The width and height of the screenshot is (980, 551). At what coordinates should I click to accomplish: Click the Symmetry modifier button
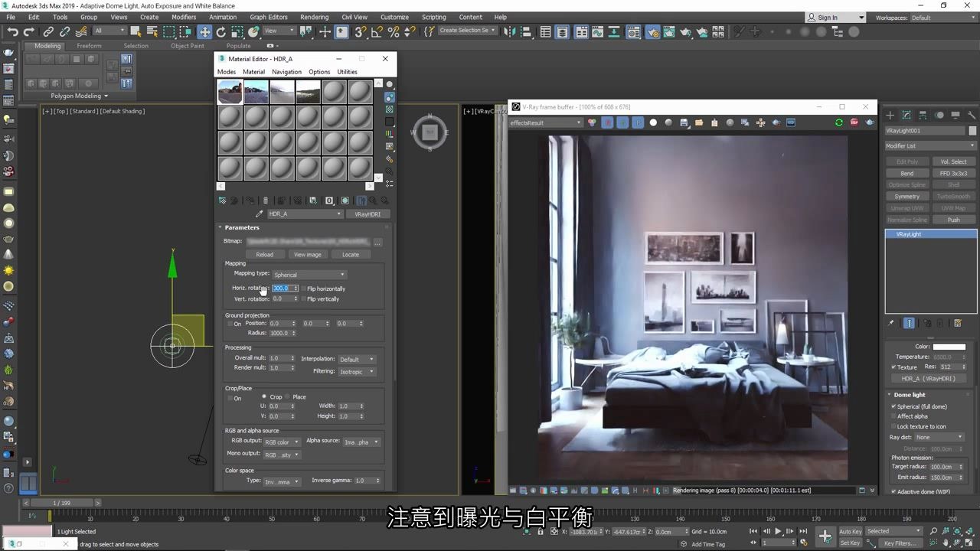(x=907, y=197)
